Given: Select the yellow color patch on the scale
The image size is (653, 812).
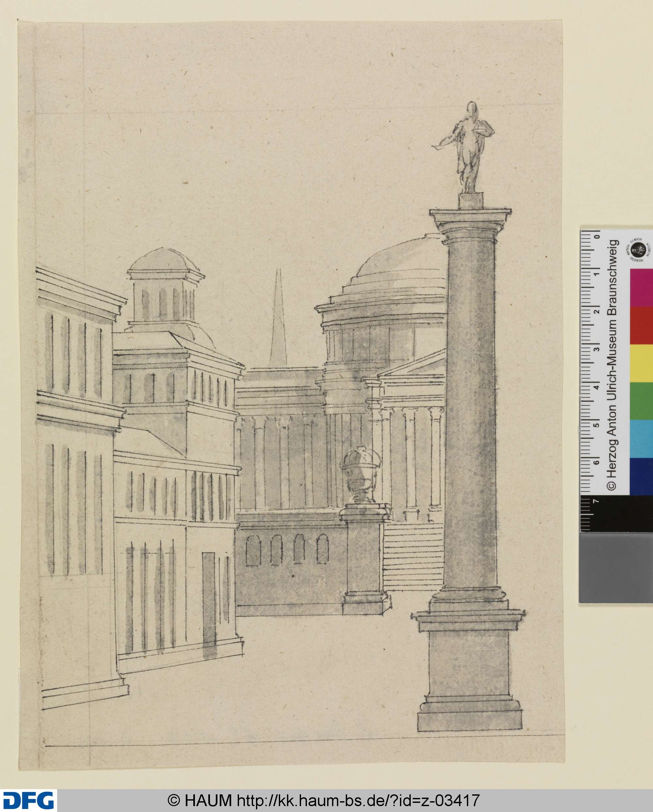Looking at the screenshot, I should (x=641, y=363).
